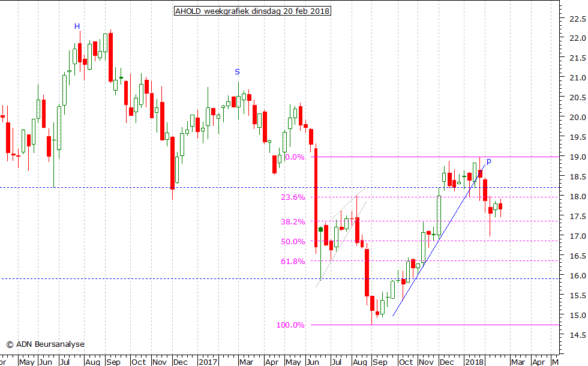The height and width of the screenshot is (366, 588).
Task: Click the "19.0" price axis label
Action: [x=577, y=157]
